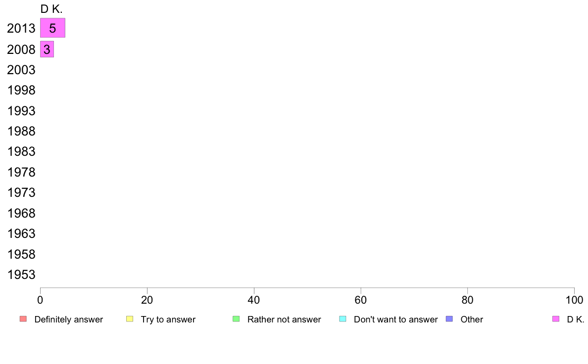
Task: Select the Try to answer legend label
Action: click(x=168, y=319)
